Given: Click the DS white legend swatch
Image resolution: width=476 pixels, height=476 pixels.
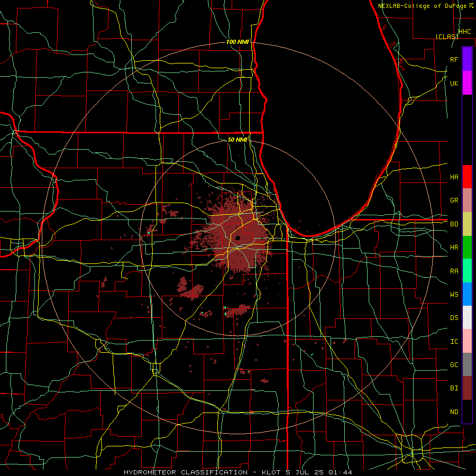Looking at the screenshot, I should pyautogui.click(x=467, y=317).
